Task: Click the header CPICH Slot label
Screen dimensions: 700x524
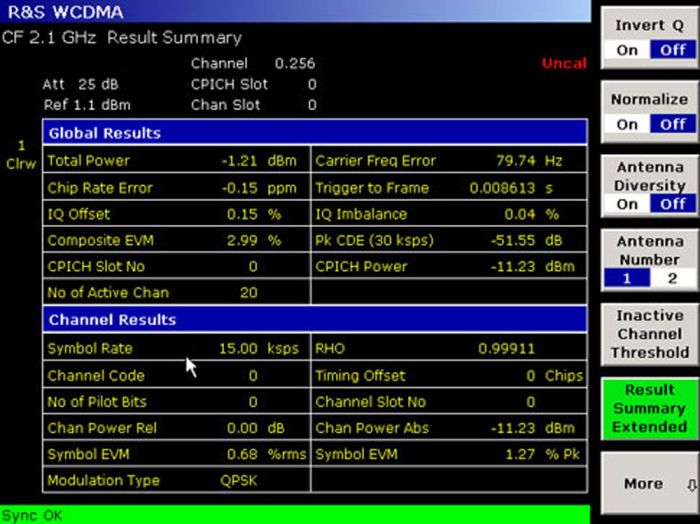Action: (x=229, y=84)
